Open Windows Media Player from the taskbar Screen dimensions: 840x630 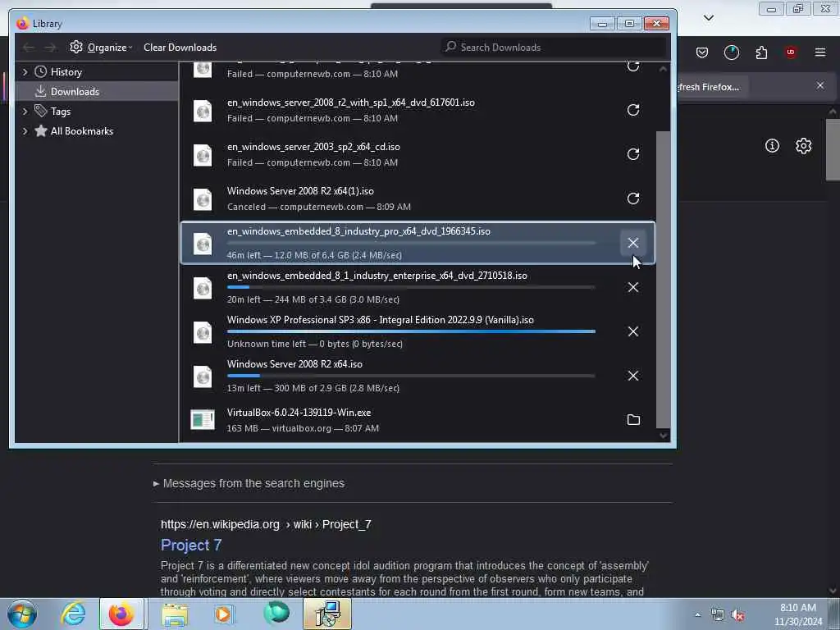(x=224, y=614)
